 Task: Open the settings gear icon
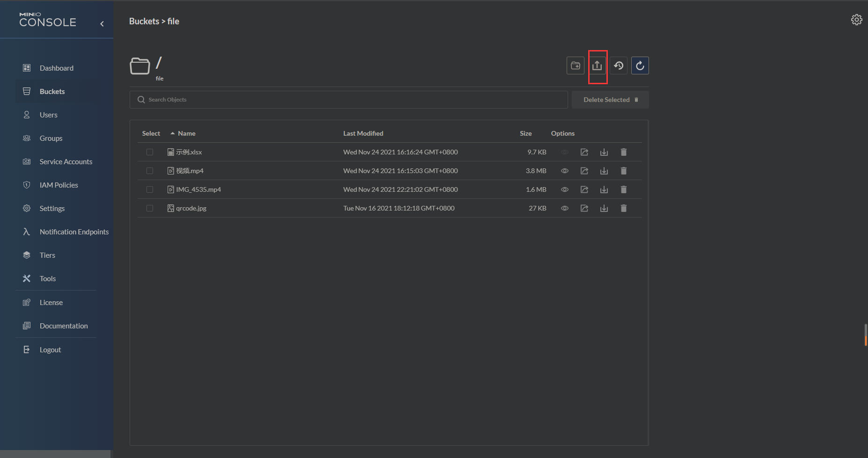tap(856, 20)
